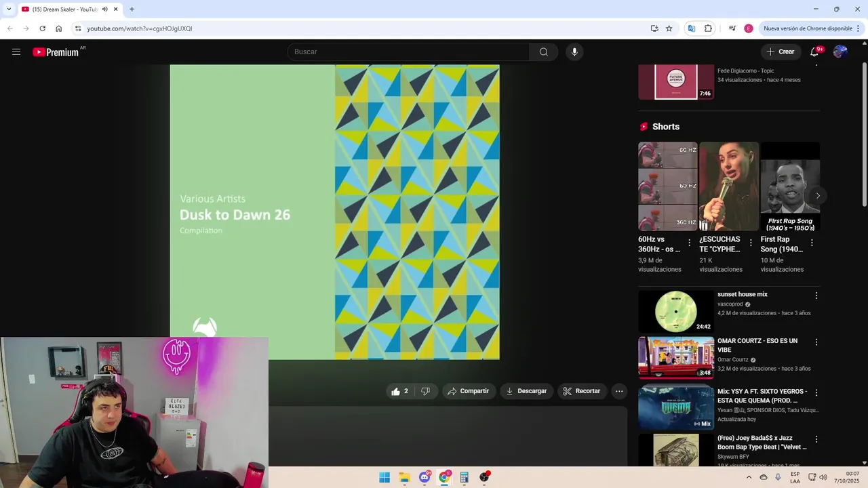The height and width of the screenshot is (488, 868).
Task: Open Calculator from taskbar
Action: (464, 477)
